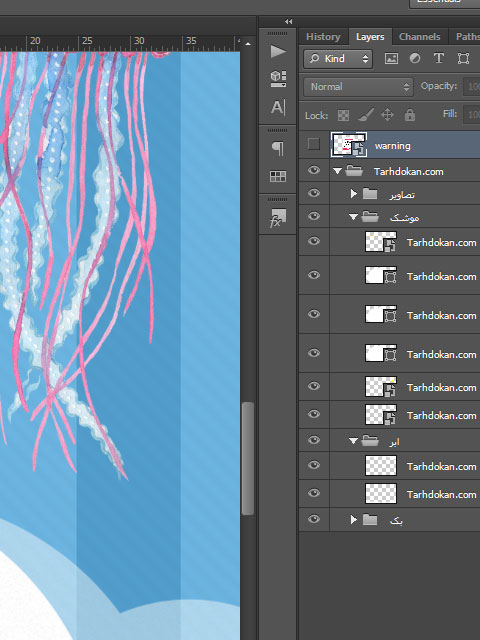
Task: Open the Kind filter type dropdown
Action: (x=338, y=59)
